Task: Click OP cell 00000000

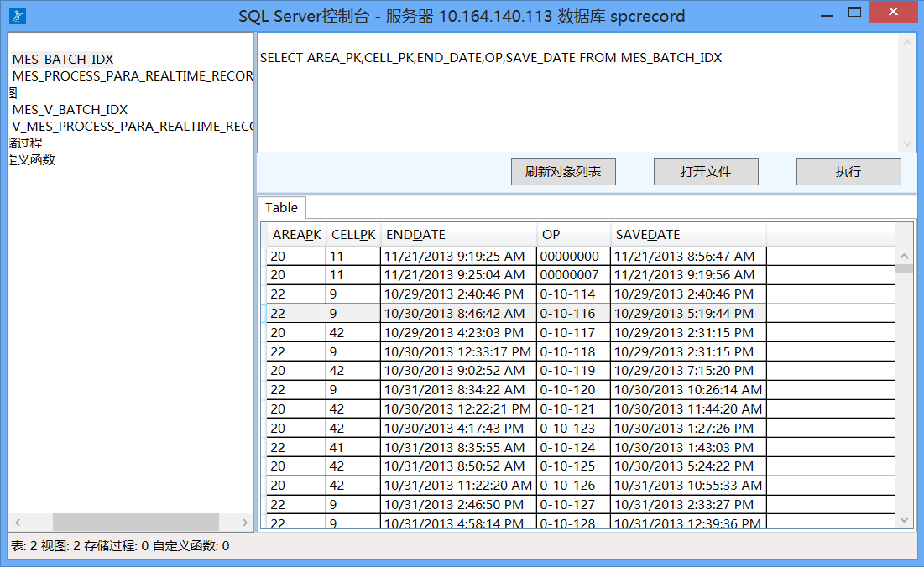Action: pyautogui.click(x=573, y=256)
